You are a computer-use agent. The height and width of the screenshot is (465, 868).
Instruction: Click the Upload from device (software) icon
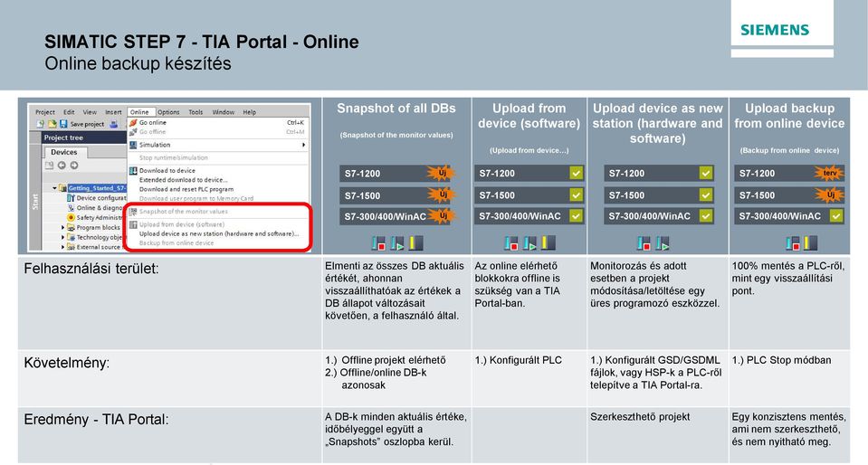133,224
